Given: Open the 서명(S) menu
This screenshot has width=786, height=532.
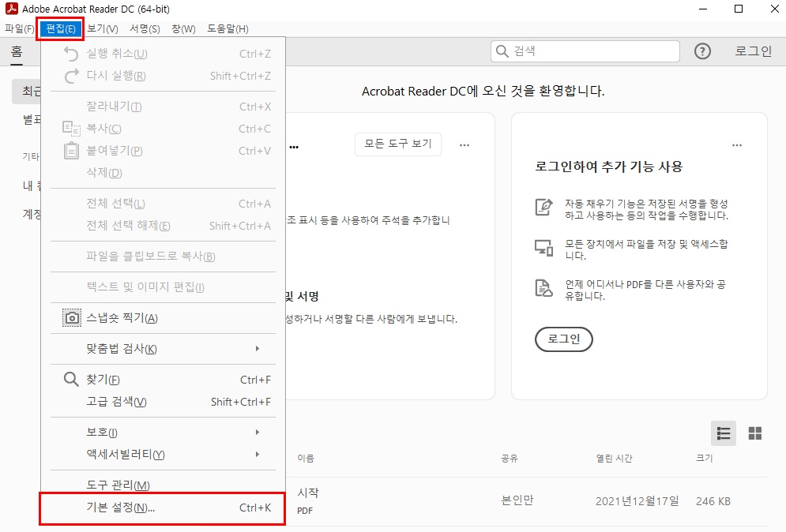Looking at the screenshot, I should click(x=145, y=29).
